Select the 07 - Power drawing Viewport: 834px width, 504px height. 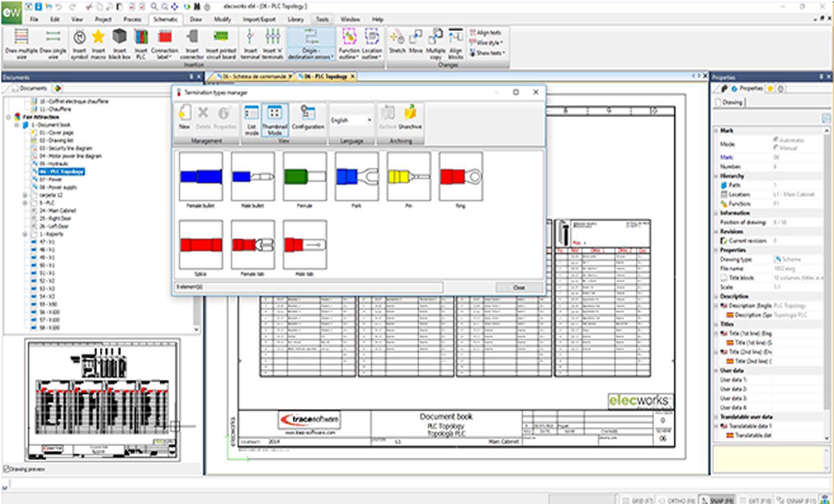click(50, 179)
